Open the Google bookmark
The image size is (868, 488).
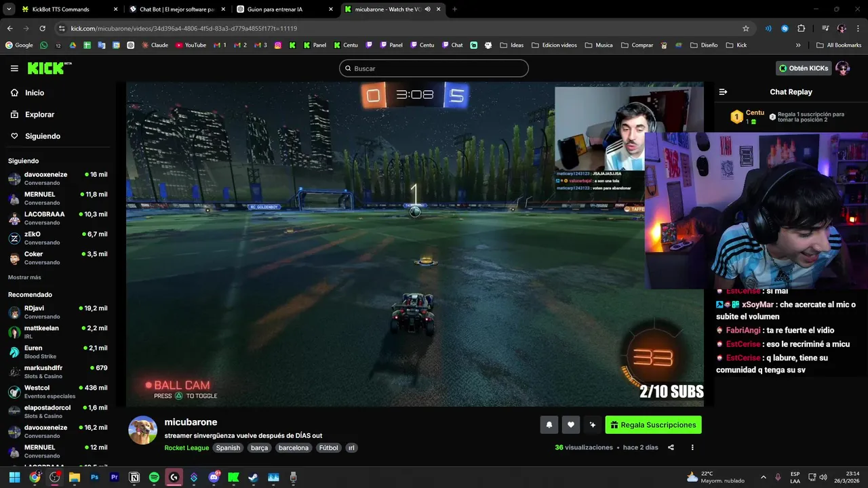click(x=19, y=45)
